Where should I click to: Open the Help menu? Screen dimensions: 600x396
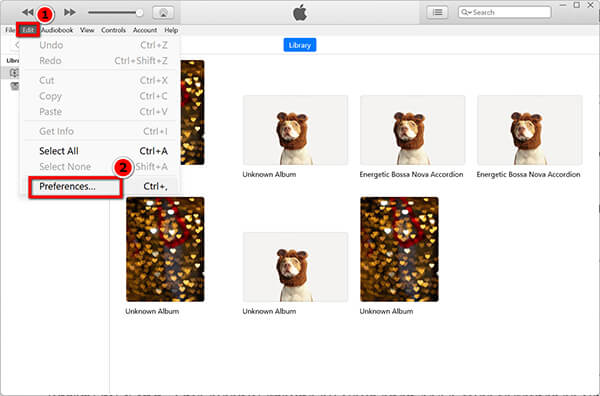coord(171,30)
